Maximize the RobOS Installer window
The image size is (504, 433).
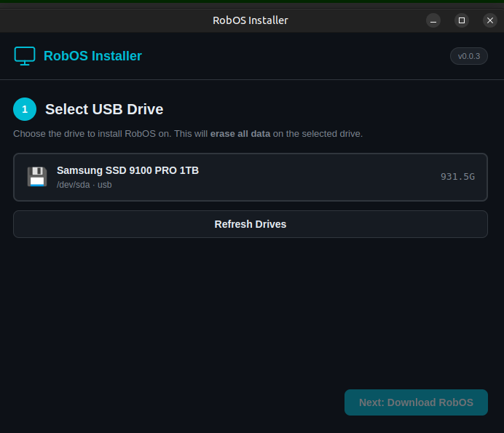tap(462, 20)
